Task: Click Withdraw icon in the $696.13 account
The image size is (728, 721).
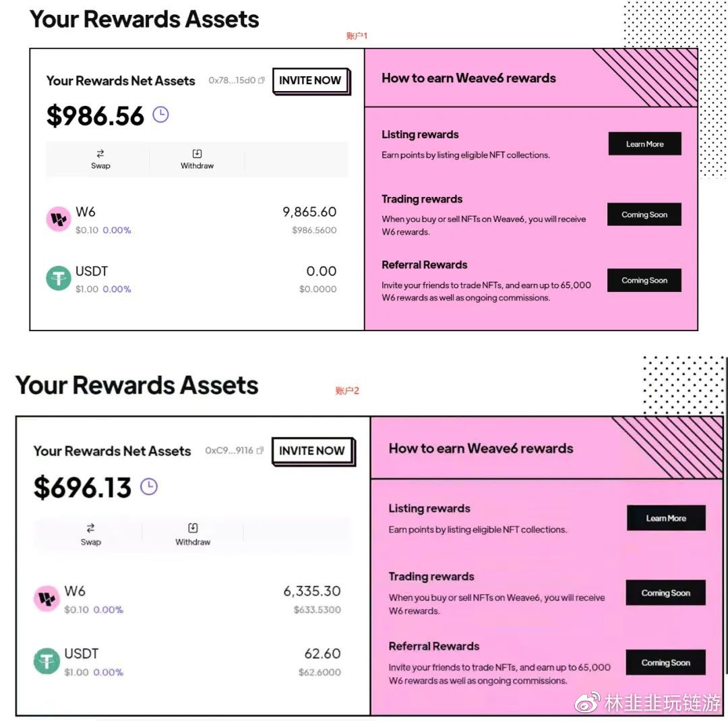Action: coord(193,527)
